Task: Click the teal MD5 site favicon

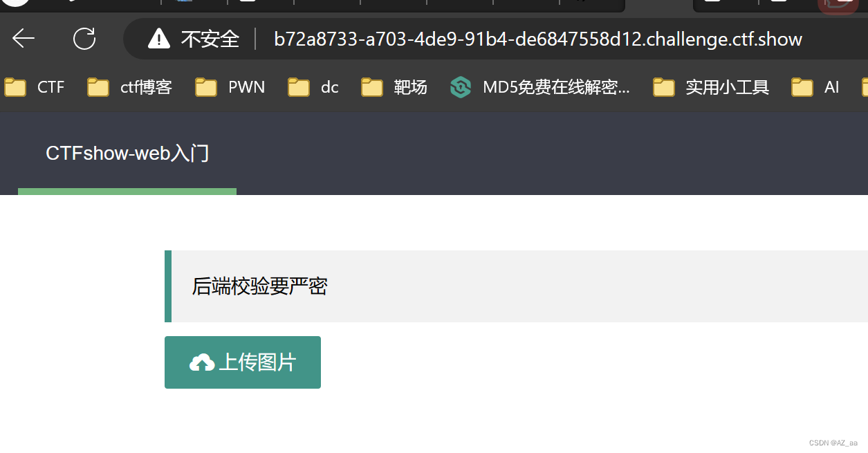Action: click(x=460, y=87)
